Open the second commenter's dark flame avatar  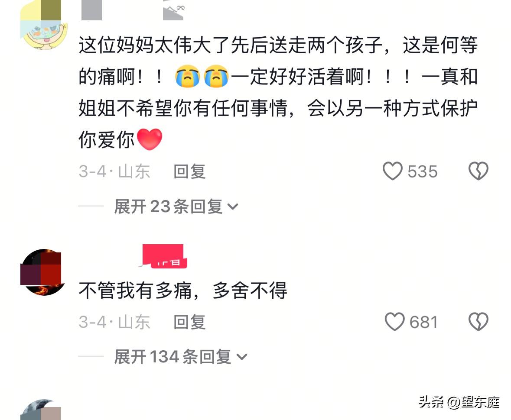pos(43,272)
